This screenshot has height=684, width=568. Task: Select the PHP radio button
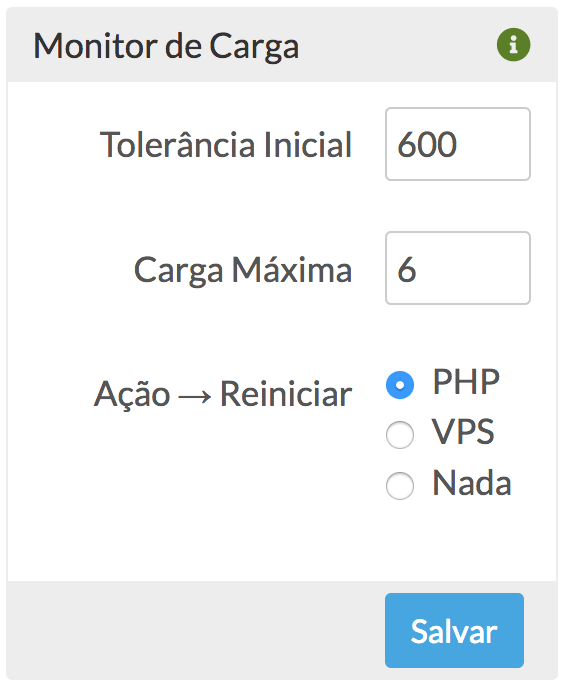400,385
